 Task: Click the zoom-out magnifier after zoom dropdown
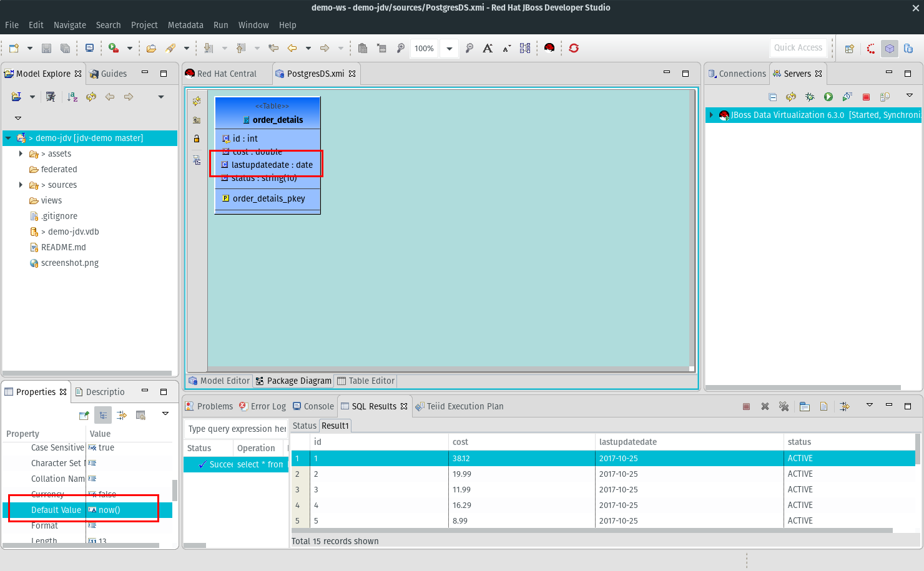click(469, 48)
